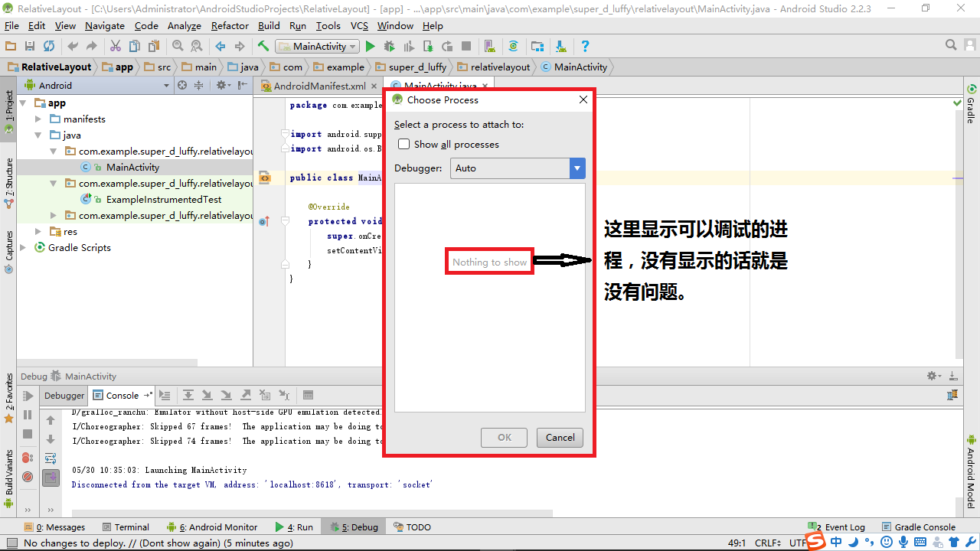This screenshot has width=980, height=551.
Task: Click the Paste toolbar icon
Action: pyautogui.click(x=155, y=46)
